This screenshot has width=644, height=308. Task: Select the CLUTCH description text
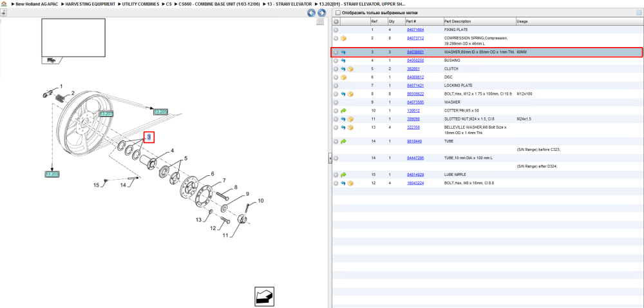click(451, 69)
